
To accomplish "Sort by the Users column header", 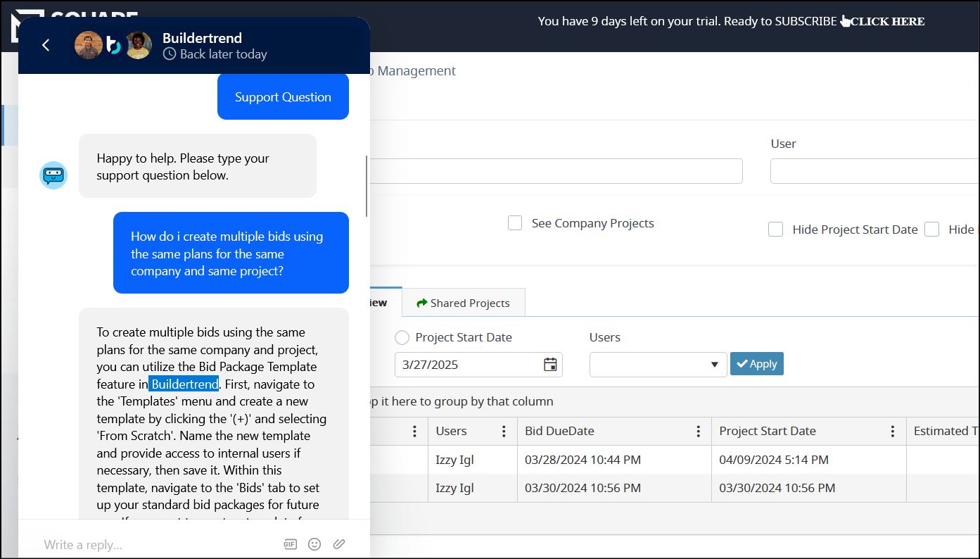I will coord(451,431).
